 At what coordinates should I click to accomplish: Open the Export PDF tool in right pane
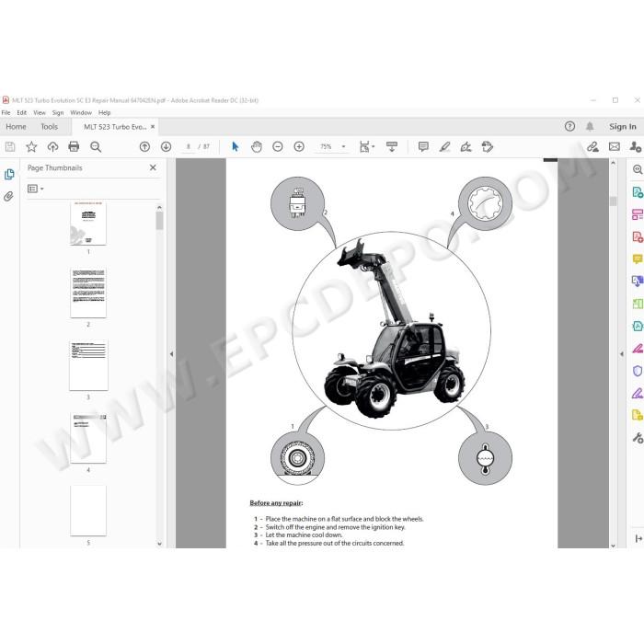click(x=637, y=191)
